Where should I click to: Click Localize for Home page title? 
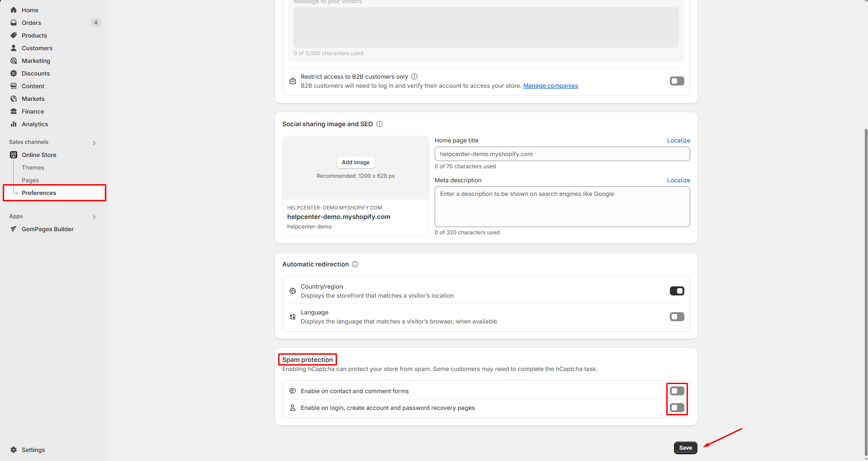(678, 141)
